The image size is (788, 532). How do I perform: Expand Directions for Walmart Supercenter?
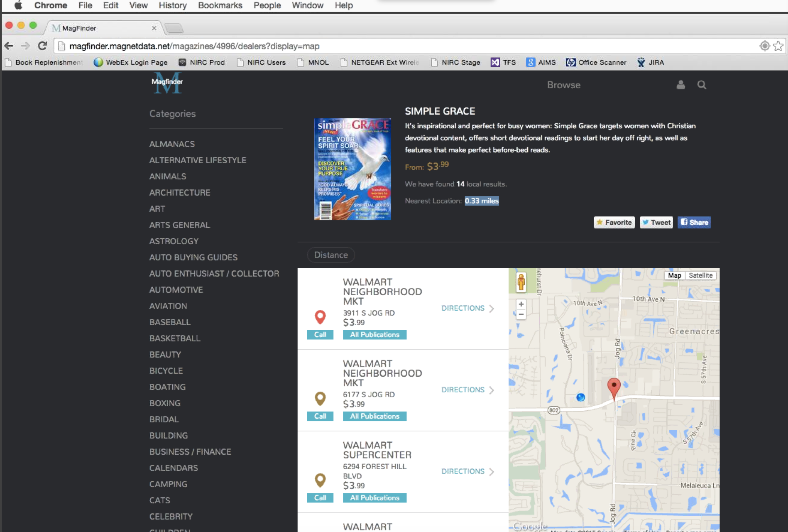point(467,471)
